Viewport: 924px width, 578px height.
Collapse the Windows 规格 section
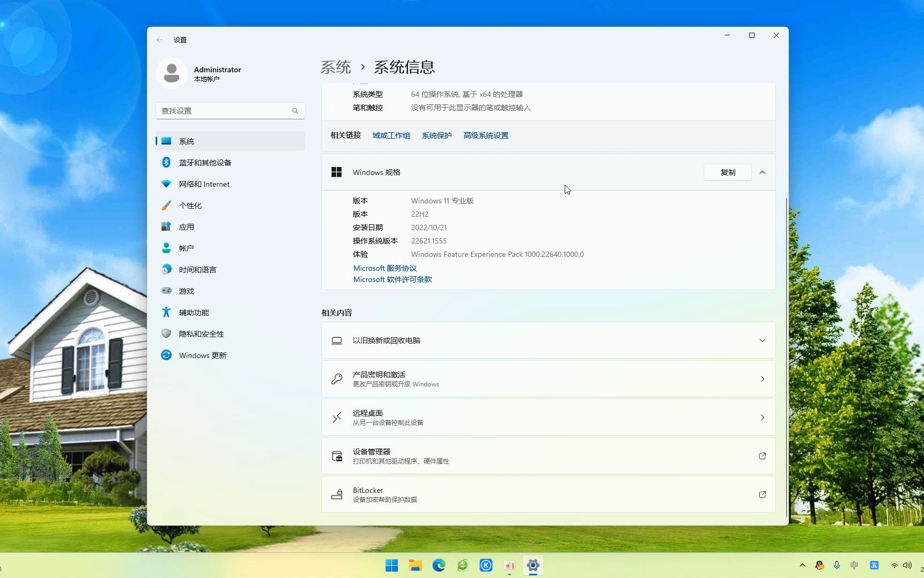762,172
